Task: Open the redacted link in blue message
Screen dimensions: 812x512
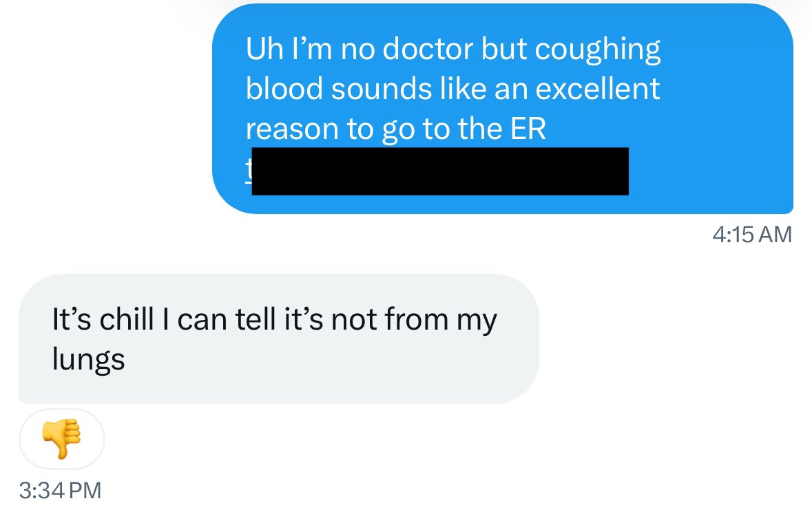Action: coord(437,171)
